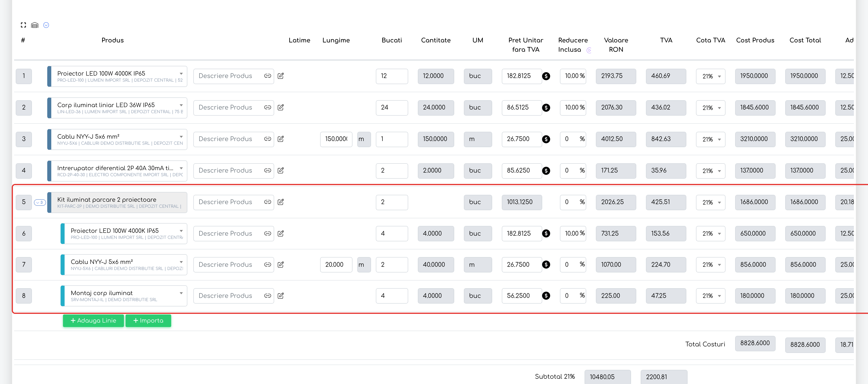The width and height of the screenshot is (868, 384).
Task: Open the edit icon for Kit iluminat parcare row
Action: pos(281,202)
